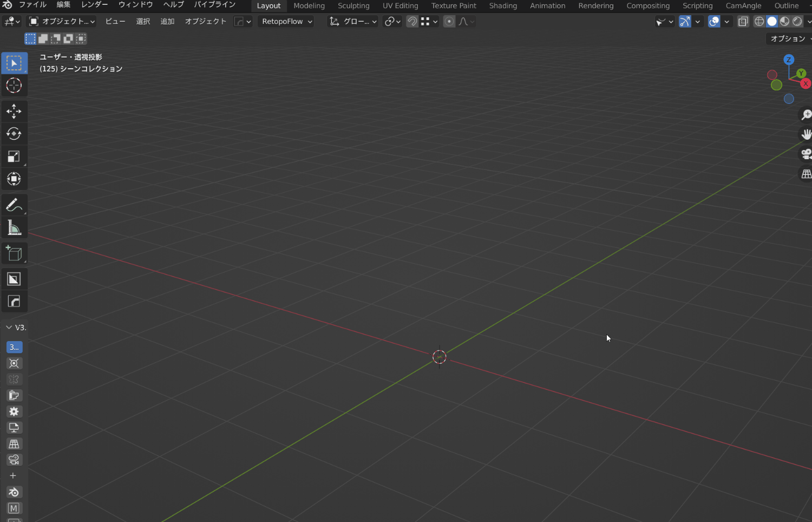812x522 pixels.
Task: Open the pivot point dropdown
Action: 392,22
